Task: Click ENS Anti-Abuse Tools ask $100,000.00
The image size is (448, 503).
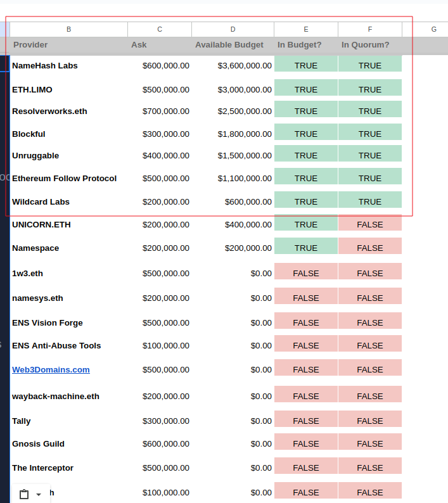Action: point(166,345)
